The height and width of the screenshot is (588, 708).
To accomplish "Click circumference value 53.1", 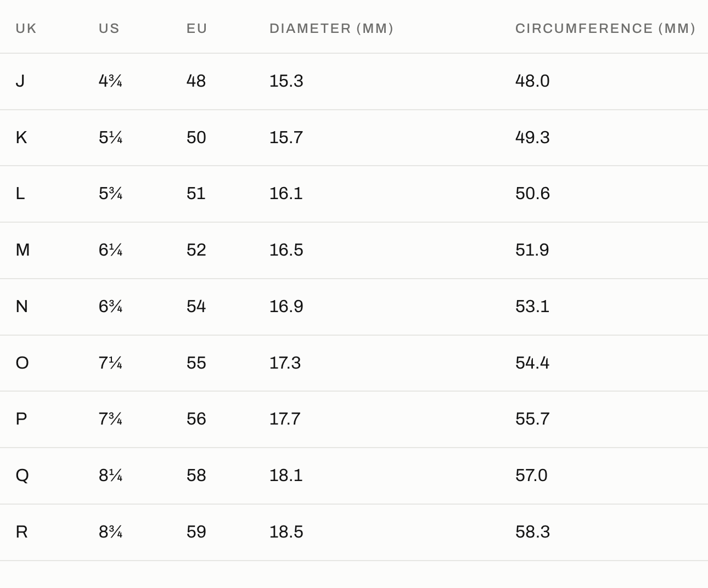I will pos(532,307).
